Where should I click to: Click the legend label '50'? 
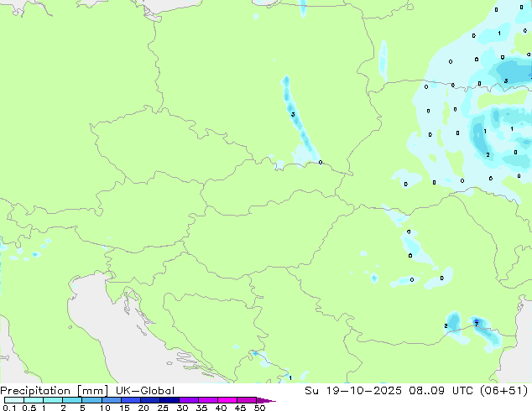pos(259,408)
